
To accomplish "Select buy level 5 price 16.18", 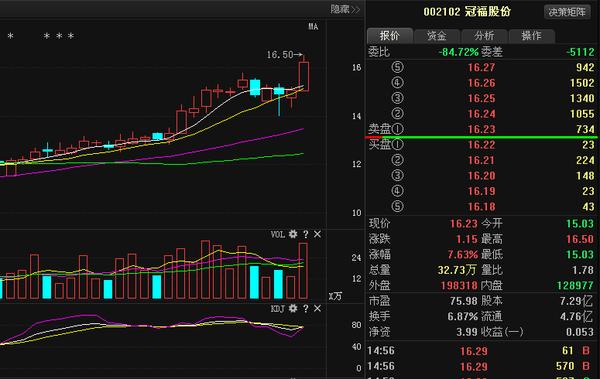I will pos(481,206).
